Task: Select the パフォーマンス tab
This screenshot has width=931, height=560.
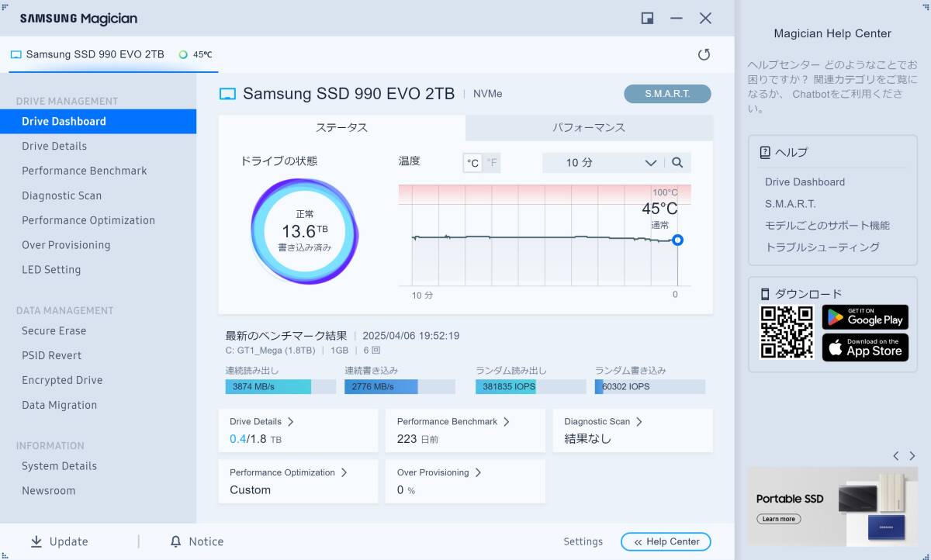Action: click(589, 128)
